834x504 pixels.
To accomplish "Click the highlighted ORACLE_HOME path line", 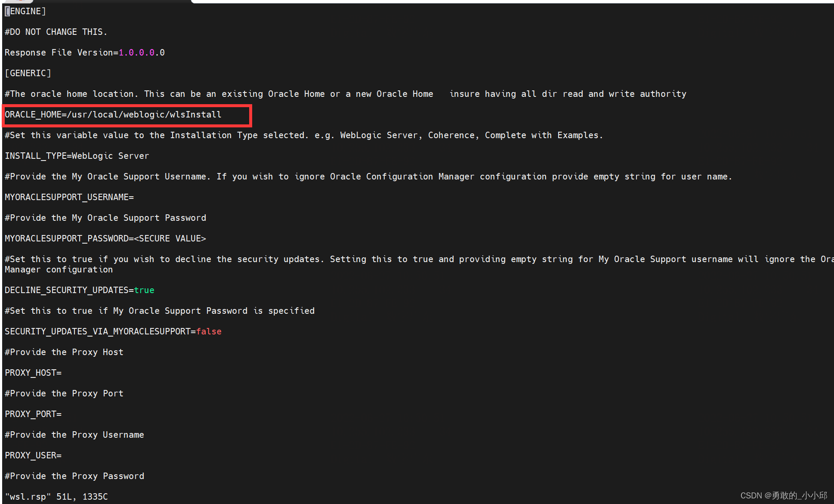I will tap(113, 114).
